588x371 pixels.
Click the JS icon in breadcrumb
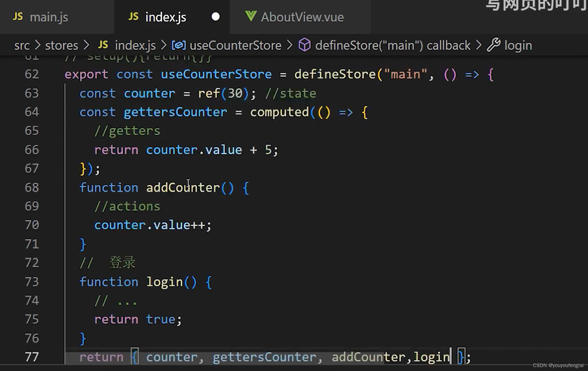click(x=103, y=45)
